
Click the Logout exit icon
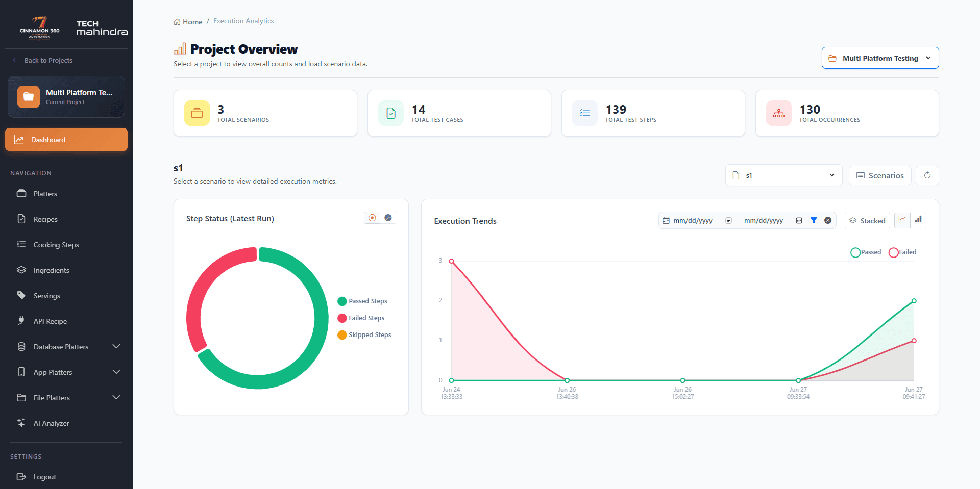[x=21, y=477]
